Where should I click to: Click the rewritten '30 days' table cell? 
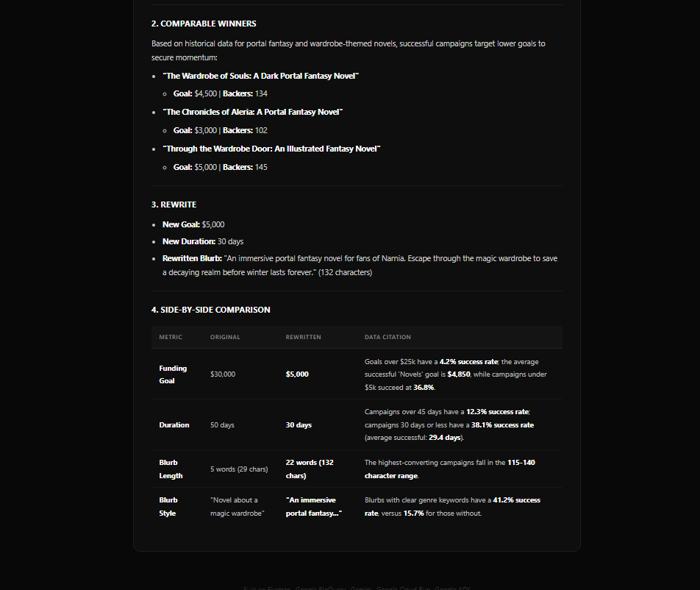click(299, 424)
